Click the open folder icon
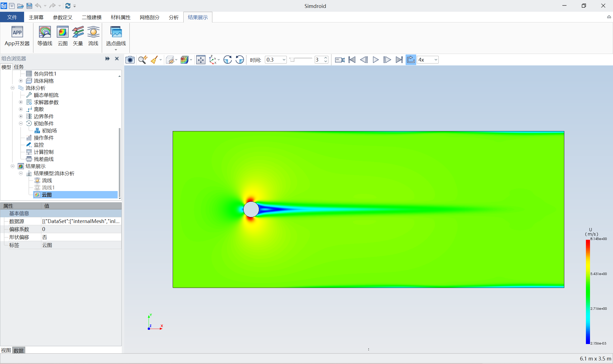 tap(20, 6)
